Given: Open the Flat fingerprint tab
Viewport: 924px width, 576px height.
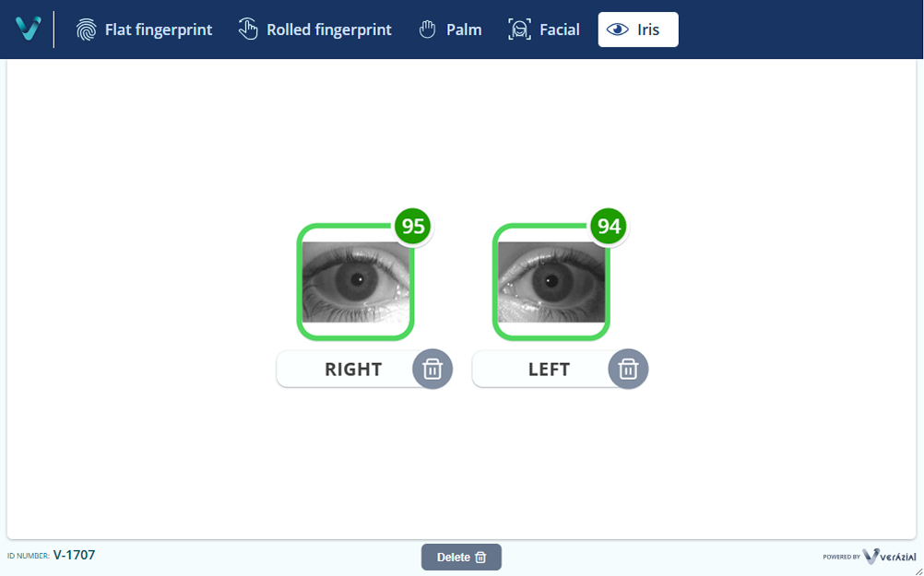Looking at the screenshot, I should pyautogui.click(x=145, y=29).
